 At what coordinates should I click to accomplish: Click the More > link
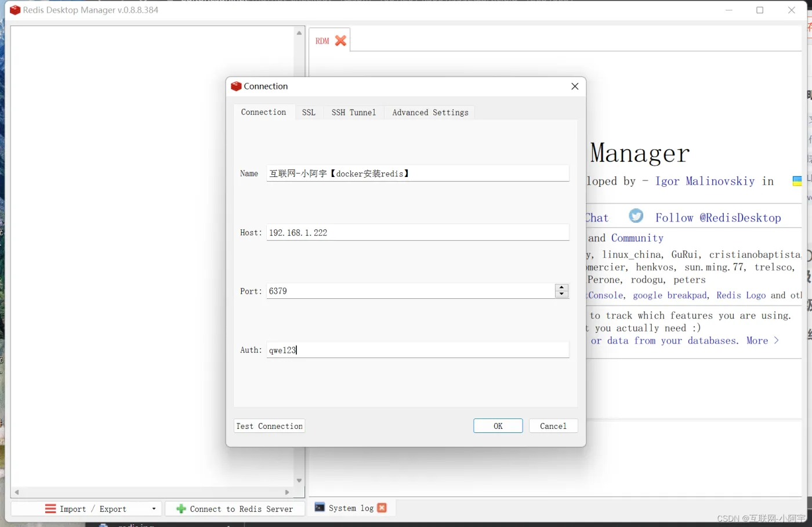pos(762,341)
